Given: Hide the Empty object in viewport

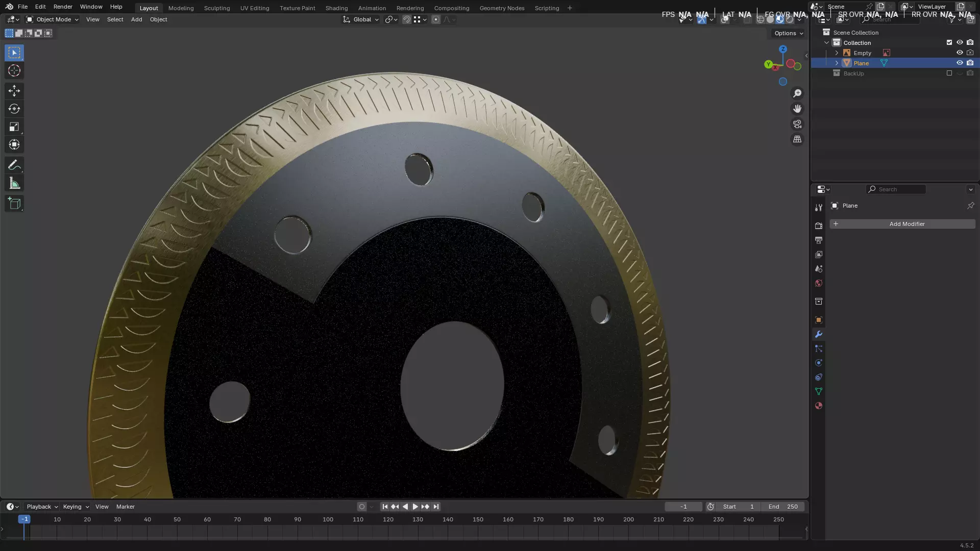Looking at the screenshot, I should pos(960,53).
